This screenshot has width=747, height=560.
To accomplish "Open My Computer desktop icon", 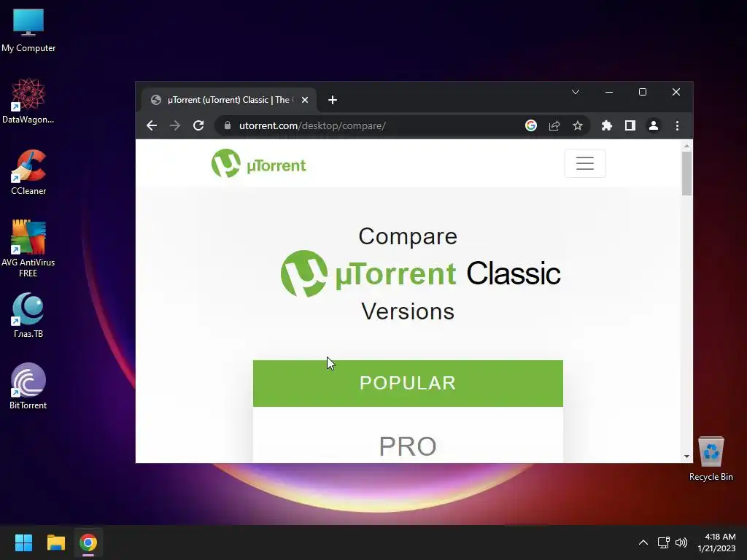I will [x=28, y=29].
